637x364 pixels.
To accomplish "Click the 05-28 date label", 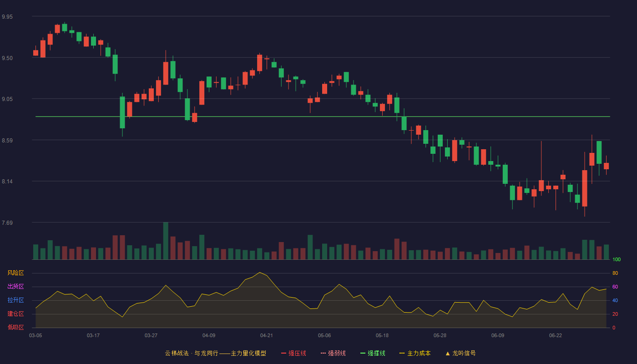I will (440, 335).
